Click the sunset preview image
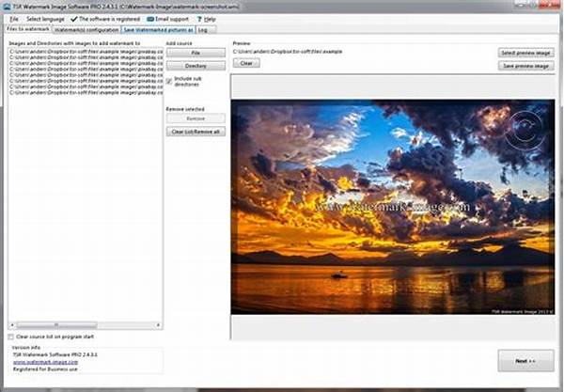The width and height of the screenshot is (564, 392). click(393, 207)
